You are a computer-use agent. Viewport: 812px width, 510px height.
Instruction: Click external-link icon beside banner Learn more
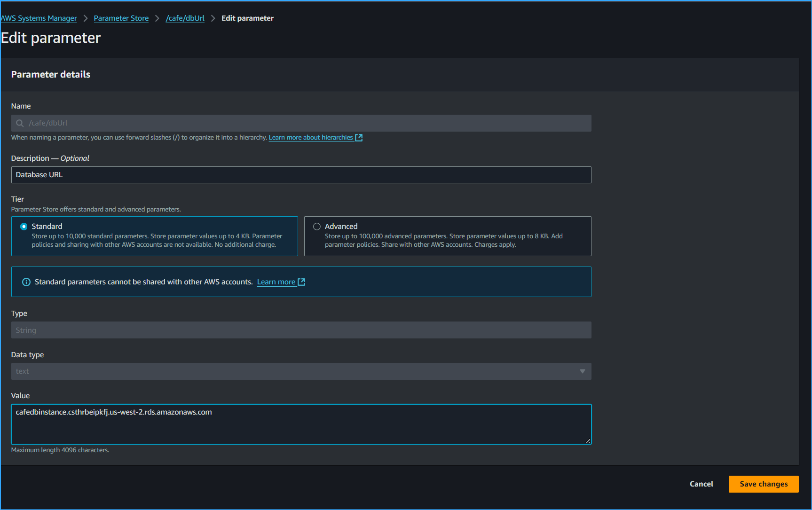coord(302,282)
